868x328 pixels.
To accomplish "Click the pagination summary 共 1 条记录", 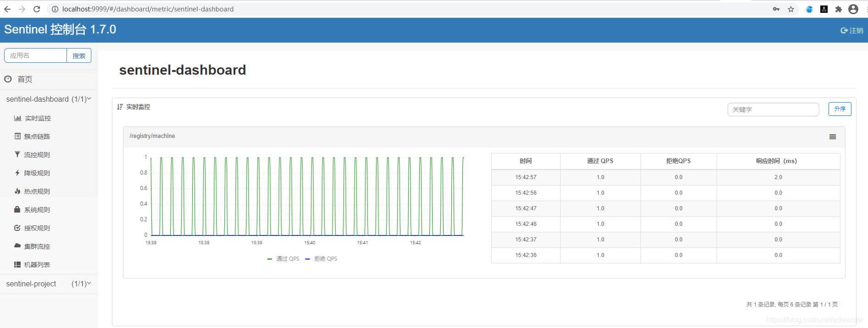I will point(792,304).
